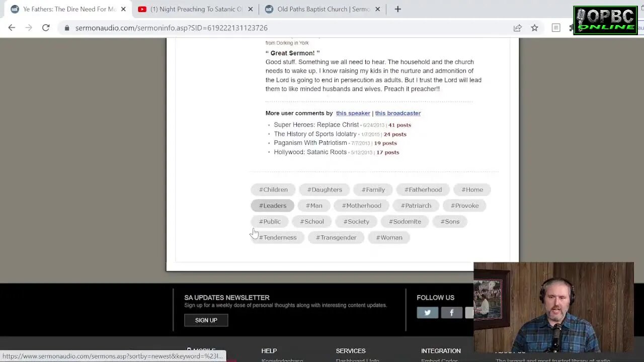Image resolution: width=644 pixels, height=362 pixels.
Task: Share this page from the address bar
Action: point(517,28)
